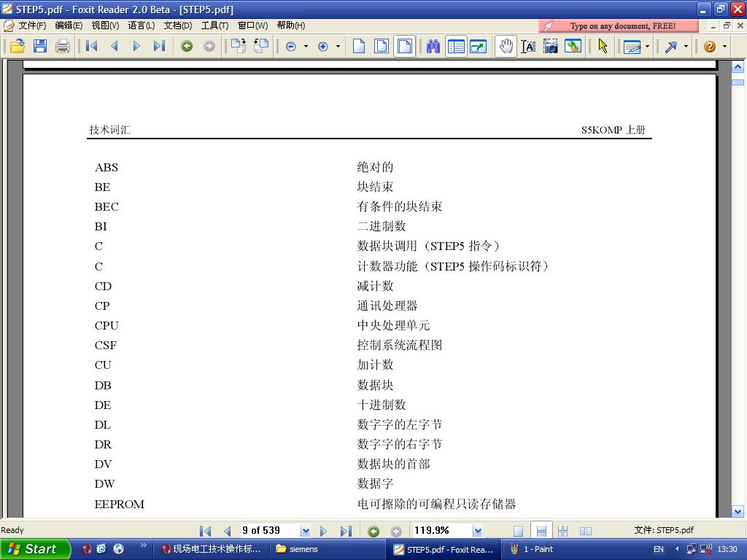Image resolution: width=747 pixels, height=560 pixels.
Task: Open search with the binoculars icon
Action: point(433,47)
